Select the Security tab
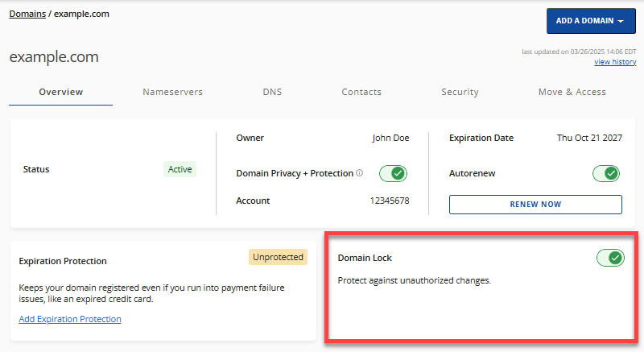This screenshot has height=352, width=644. pos(460,92)
